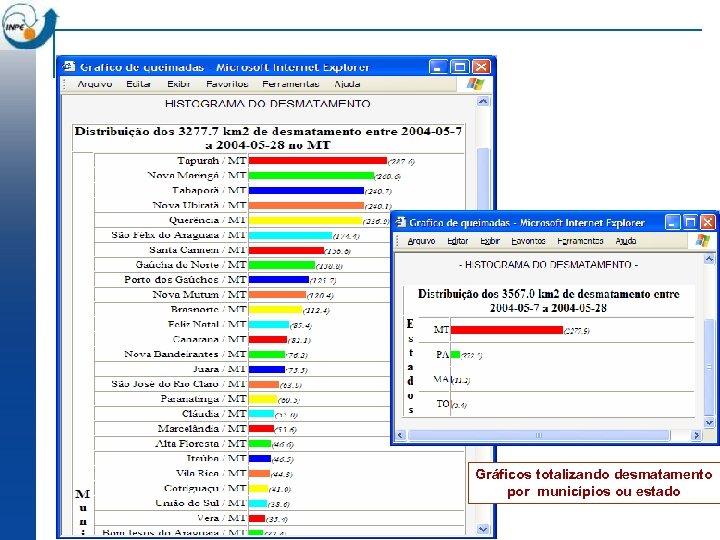Image resolution: width=720 pixels, height=540 pixels.
Task: Click vertical scrollbar thumb in front window
Action: (709, 367)
